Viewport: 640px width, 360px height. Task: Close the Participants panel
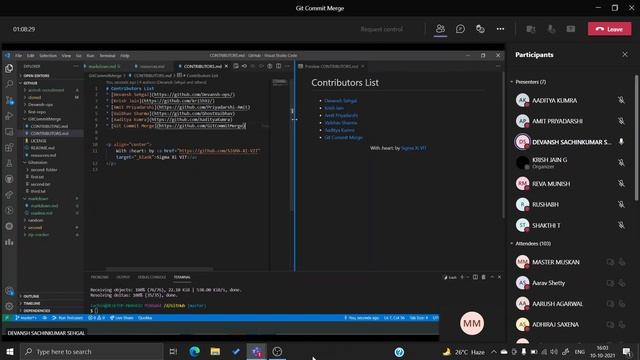[625, 54]
